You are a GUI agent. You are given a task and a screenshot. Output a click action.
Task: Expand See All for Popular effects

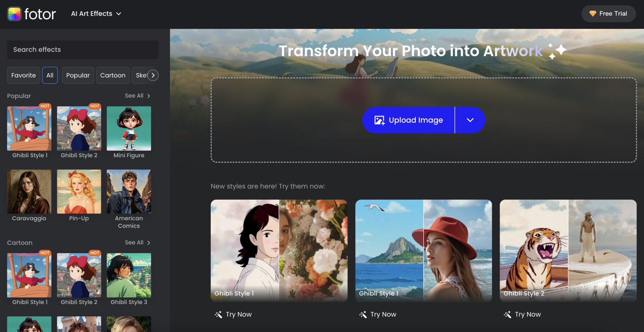pos(137,96)
